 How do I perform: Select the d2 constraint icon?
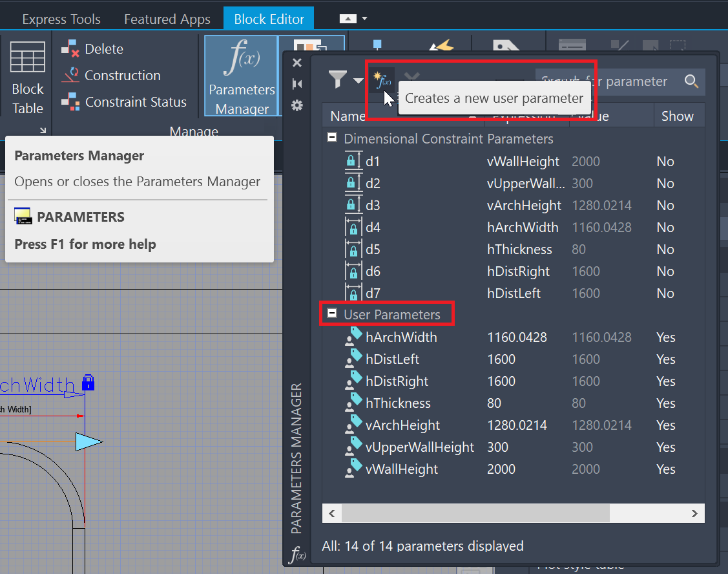[353, 183]
